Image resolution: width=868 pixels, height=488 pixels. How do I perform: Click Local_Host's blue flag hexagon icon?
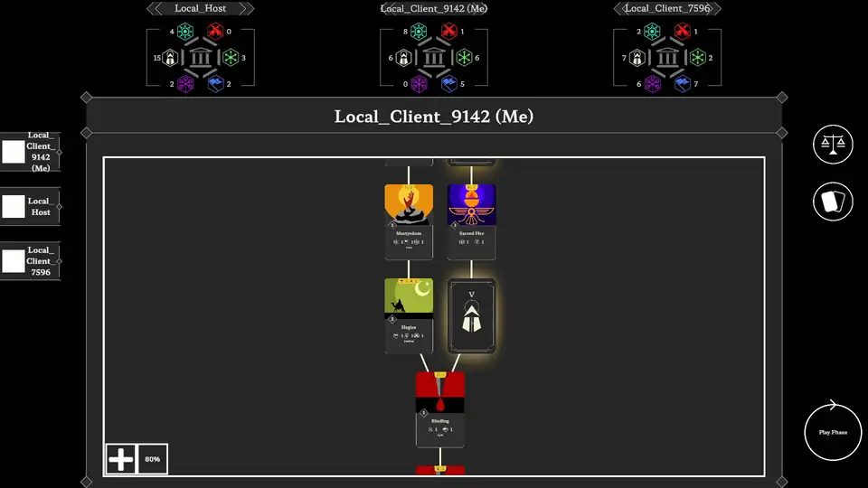click(215, 84)
